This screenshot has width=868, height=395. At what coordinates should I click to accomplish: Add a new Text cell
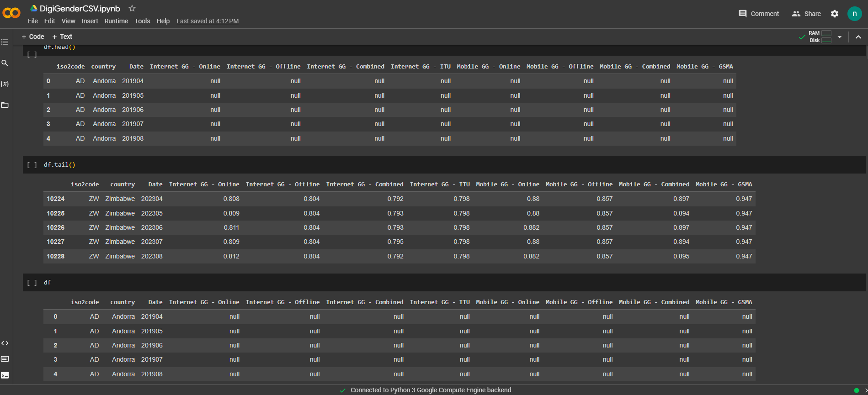[62, 37]
